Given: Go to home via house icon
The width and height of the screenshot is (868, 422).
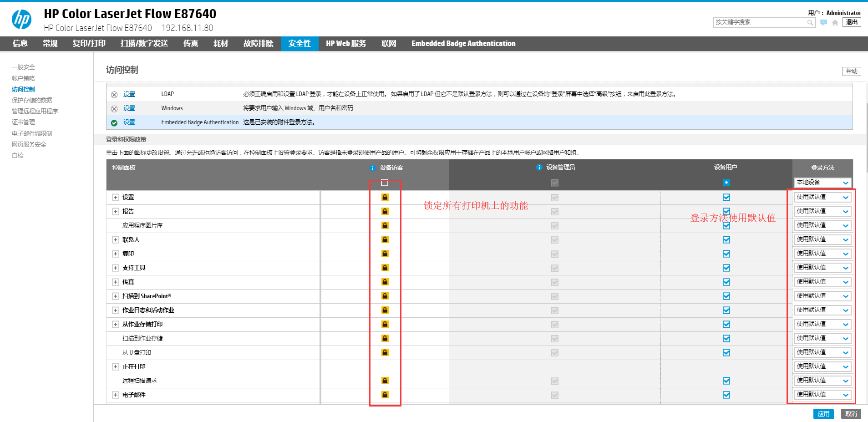Looking at the screenshot, I should pyautogui.click(x=835, y=22).
